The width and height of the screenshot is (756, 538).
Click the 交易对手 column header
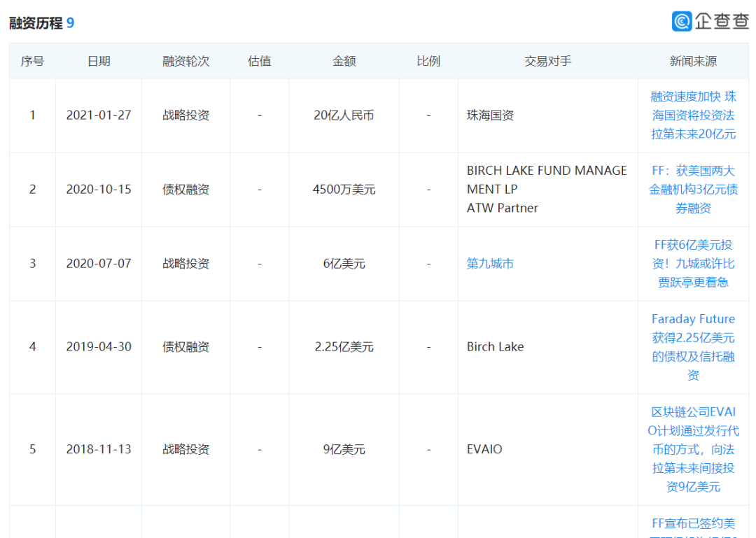[x=547, y=62]
